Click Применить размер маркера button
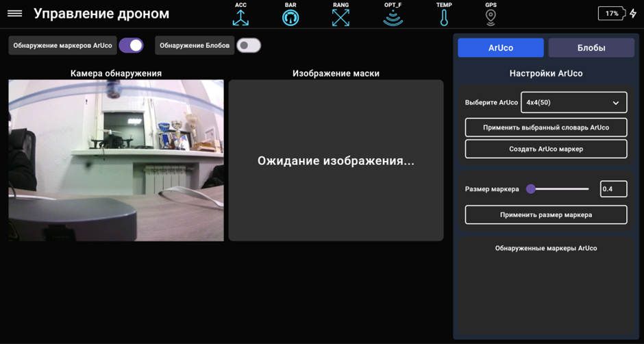644x344 pixels. click(x=546, y=214)
